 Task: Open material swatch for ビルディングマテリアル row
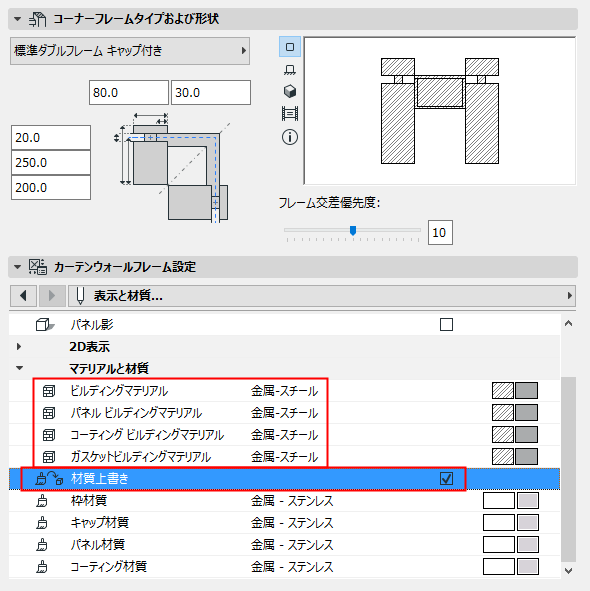515,391
